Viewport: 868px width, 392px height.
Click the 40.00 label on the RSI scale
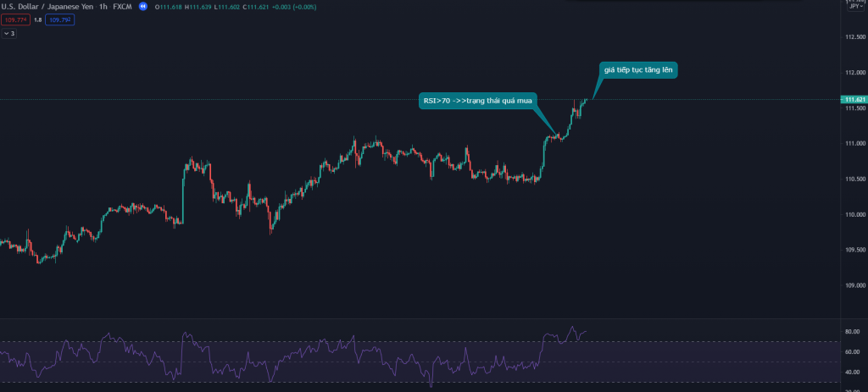point(853,372)
